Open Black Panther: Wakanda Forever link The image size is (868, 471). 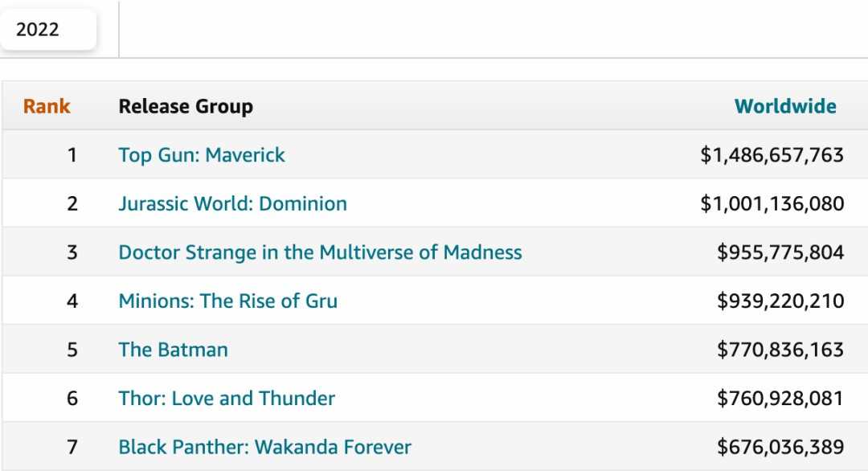(x=264, y=447)
